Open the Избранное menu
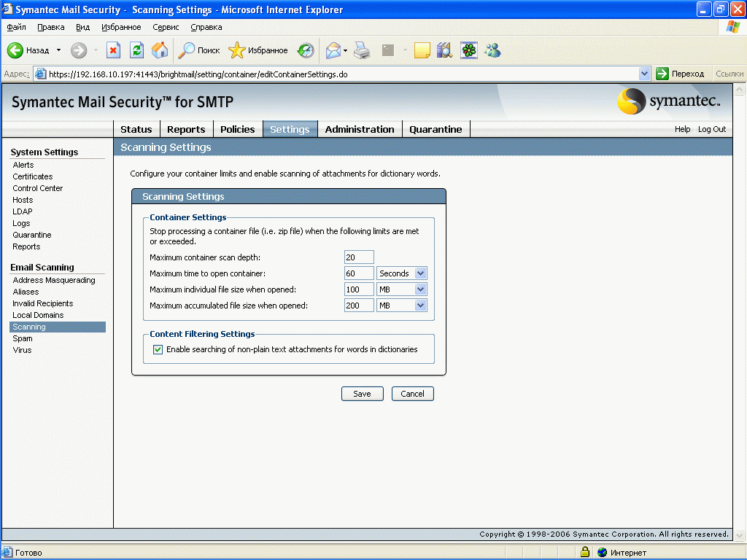 (121, 27)
